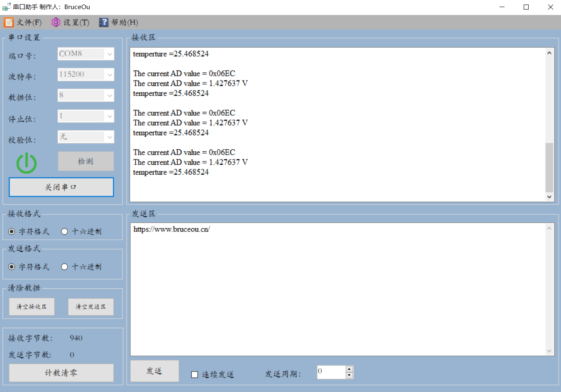This screenshot has height=392, width=561.
Task: Click the 发送 send button
Action: (155, 371)
